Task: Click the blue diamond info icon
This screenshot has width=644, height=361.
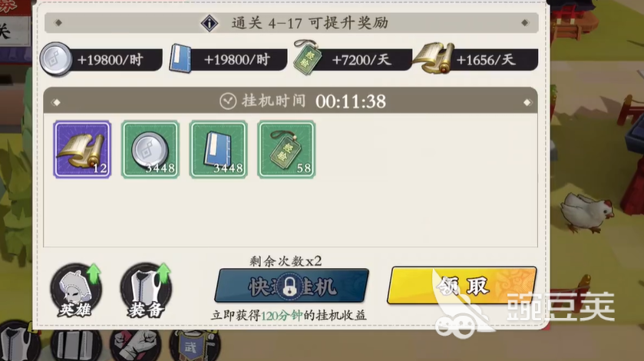Action: (x=209, y=23)
